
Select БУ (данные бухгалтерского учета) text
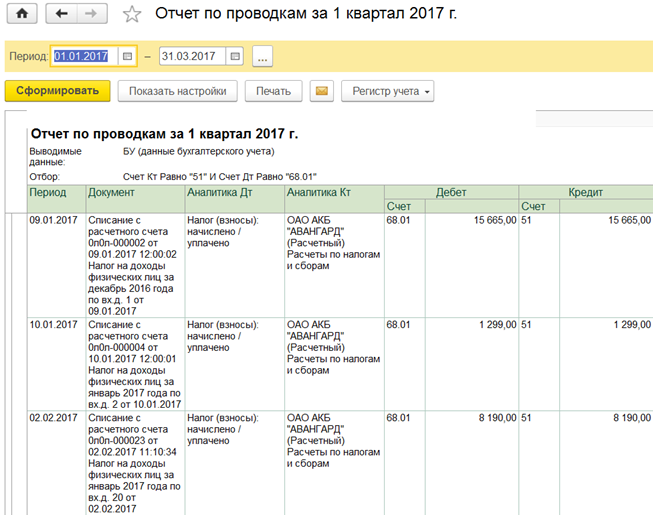[x=199, y=151]
